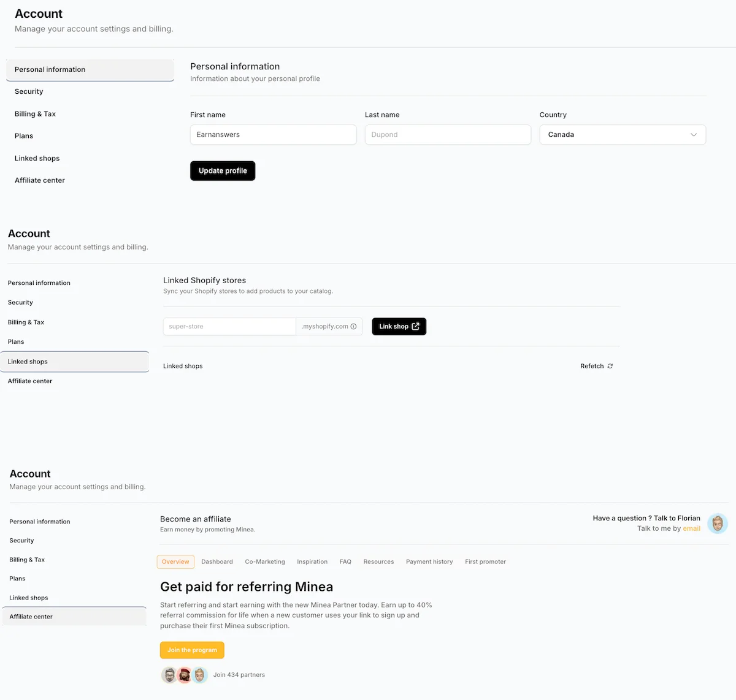Open Security in the Become an affiliate panel
Viewport: 736px width, 700px height.
[21, 541]
